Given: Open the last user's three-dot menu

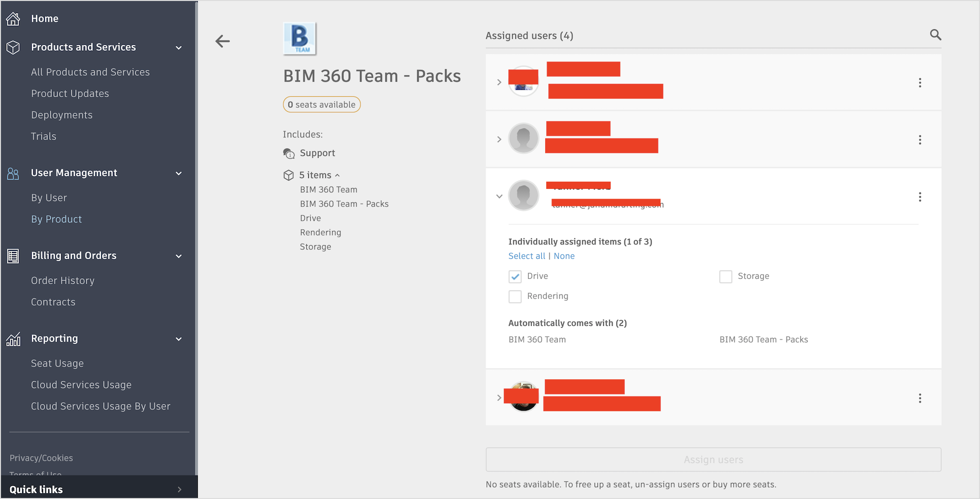Looking at the screenshot, I should click(919, 398).
